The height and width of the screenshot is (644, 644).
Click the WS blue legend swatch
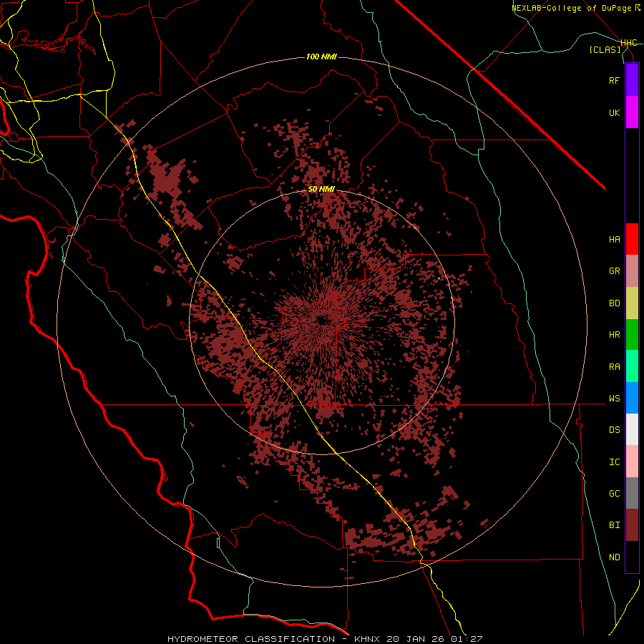pos(632,398)
